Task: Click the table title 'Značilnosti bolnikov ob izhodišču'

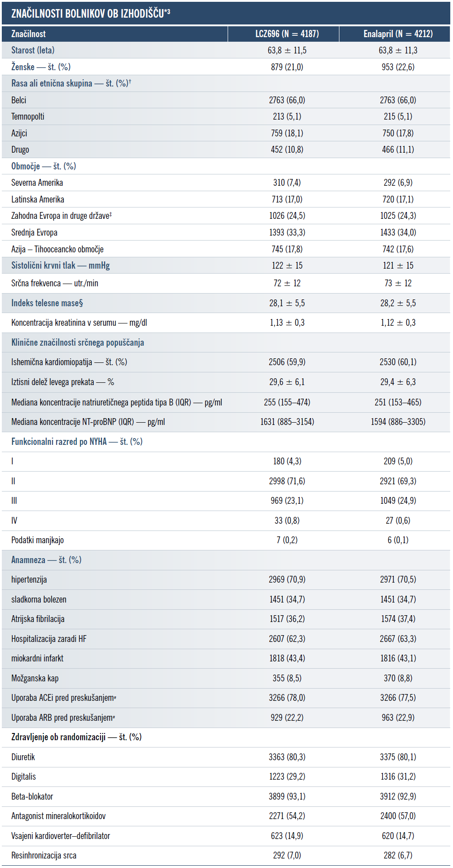Action: 91,13
